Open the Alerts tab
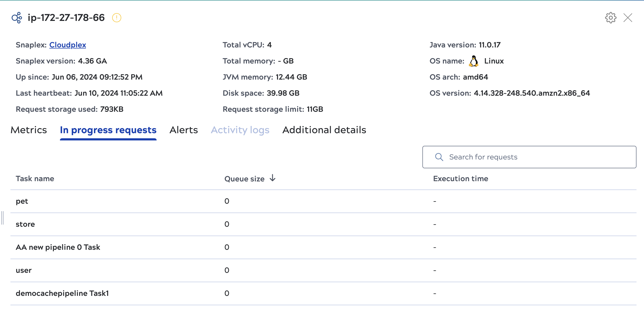This screenshot has width=644, height=335. click(x=184, y=130)
